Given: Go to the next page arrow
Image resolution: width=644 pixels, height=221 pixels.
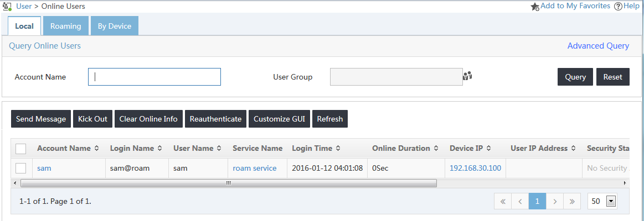Looking at the screenshot, I should pos(555,201).
